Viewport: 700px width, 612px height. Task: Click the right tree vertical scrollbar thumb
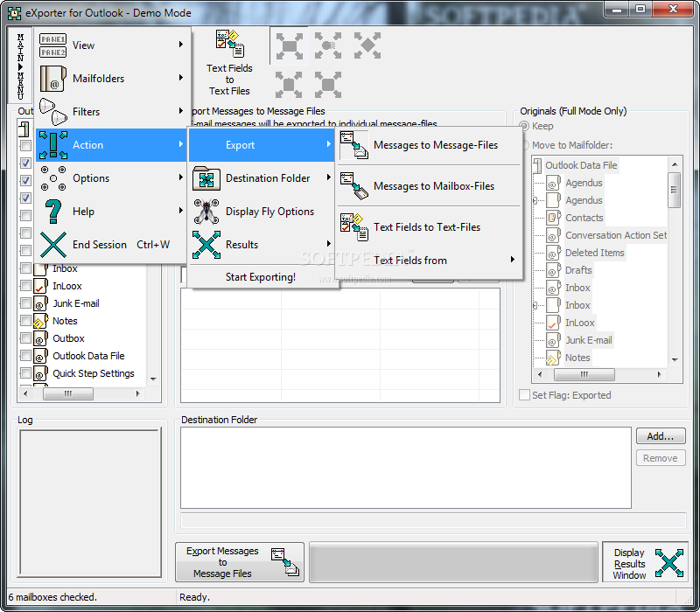coord(674,191)
